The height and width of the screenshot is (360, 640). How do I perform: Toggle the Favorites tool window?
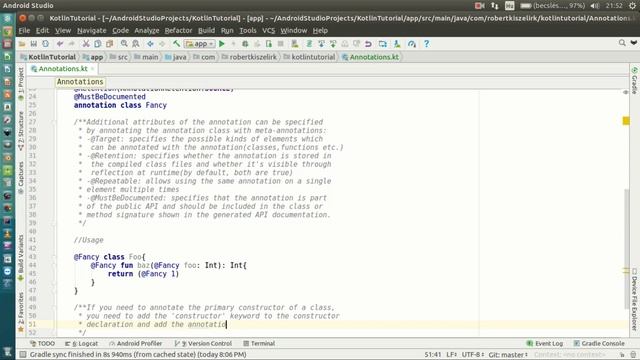[21, 312]
